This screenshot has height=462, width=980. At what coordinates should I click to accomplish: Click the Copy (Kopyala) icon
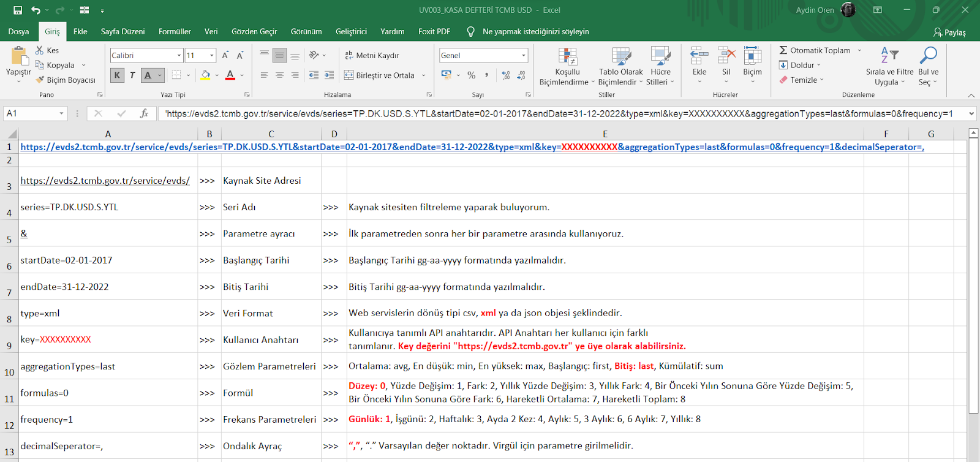coord(40,65)
